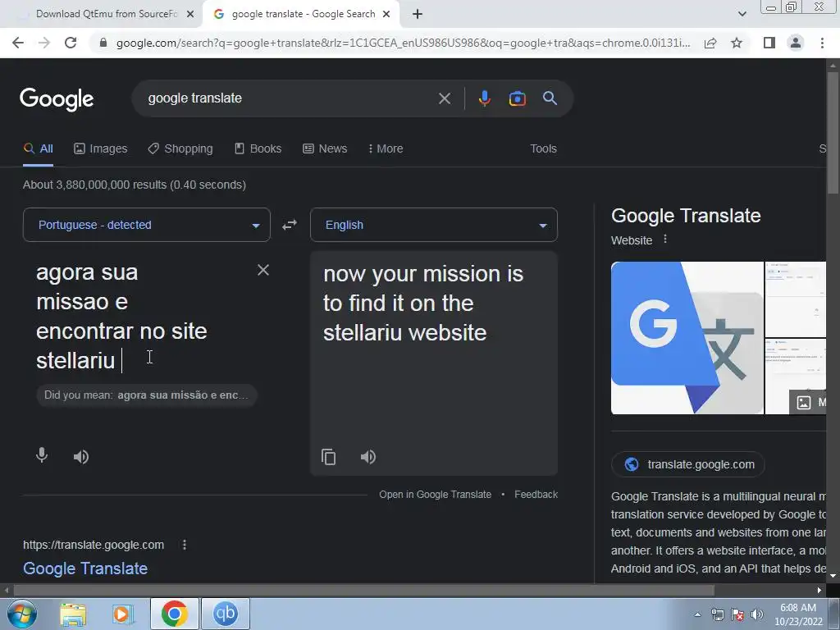840x630 pixels.
Task: Switch to the Images tab
Action: tap(101, 149)
